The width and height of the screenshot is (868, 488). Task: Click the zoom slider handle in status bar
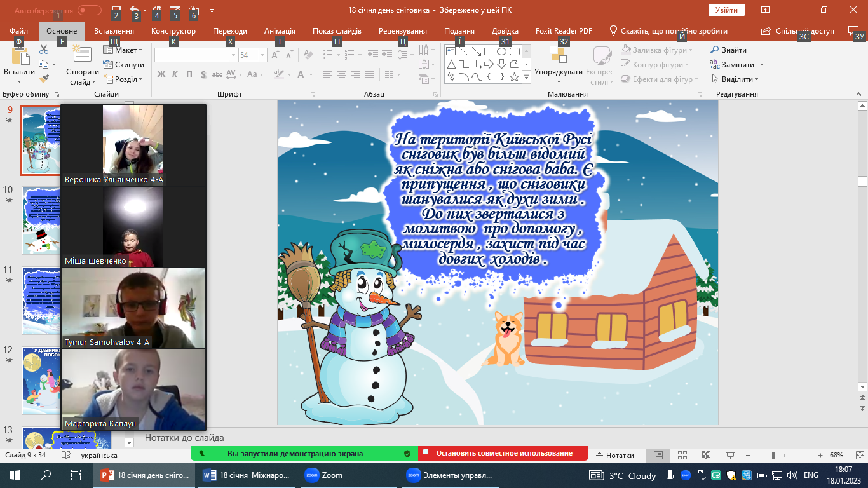(x=773, y=456)
